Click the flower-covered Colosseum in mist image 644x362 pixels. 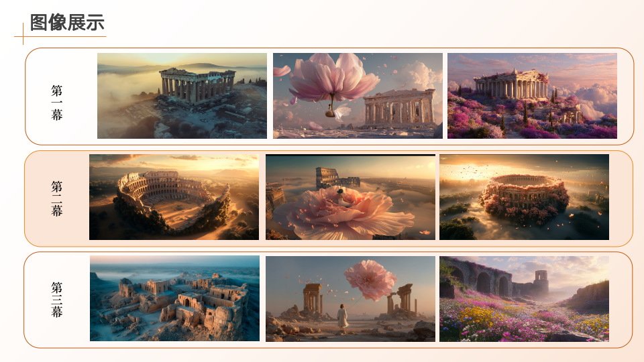[524, 197]
